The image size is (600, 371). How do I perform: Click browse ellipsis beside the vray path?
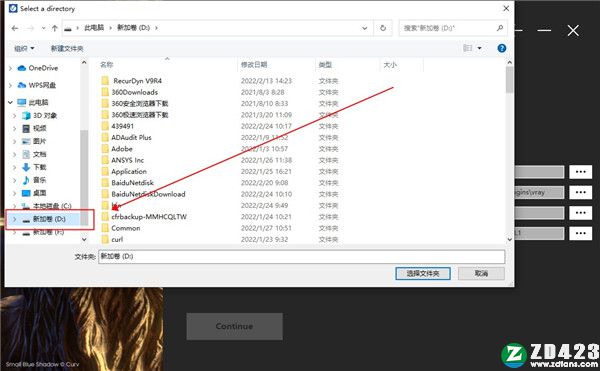tap(580, 192)
